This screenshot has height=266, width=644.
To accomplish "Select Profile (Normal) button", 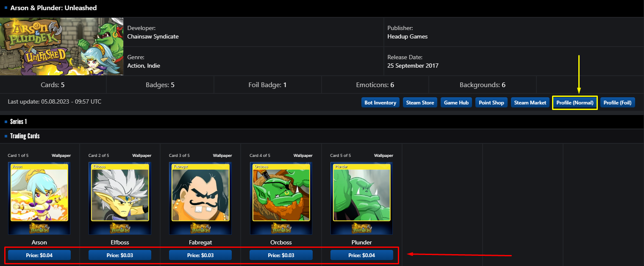I will click(575, 102).
